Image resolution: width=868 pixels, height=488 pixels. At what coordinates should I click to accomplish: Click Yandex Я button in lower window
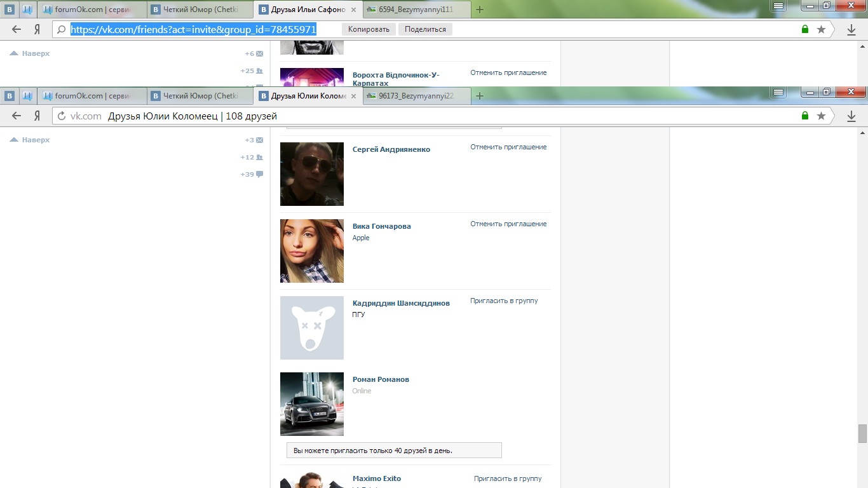click(x=37, y=116)
